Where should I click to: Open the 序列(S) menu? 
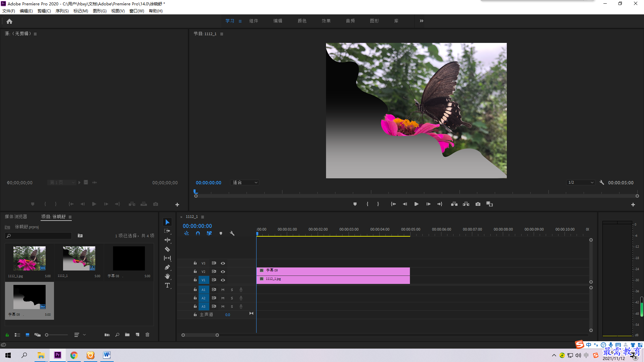click(x=62, y=11)
